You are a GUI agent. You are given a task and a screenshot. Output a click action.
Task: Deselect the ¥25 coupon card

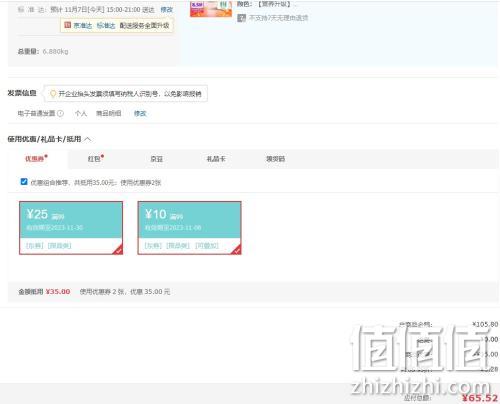tap(71, 228)
